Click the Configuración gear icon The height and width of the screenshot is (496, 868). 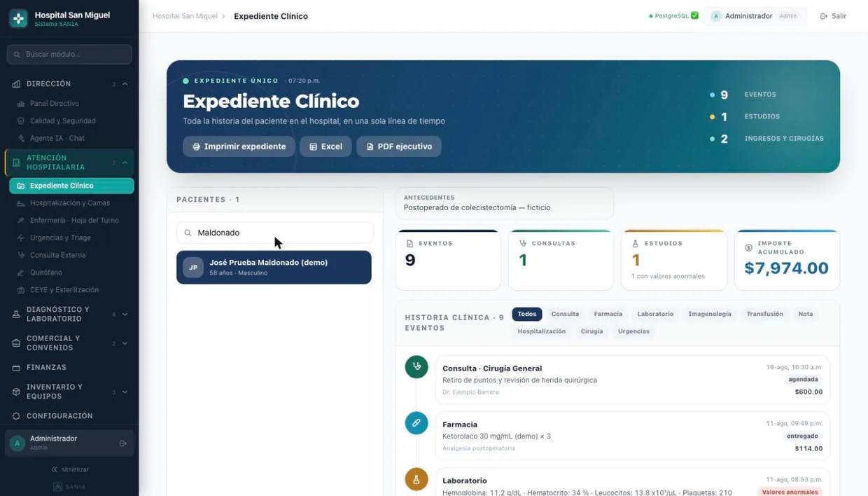(16, 416)
